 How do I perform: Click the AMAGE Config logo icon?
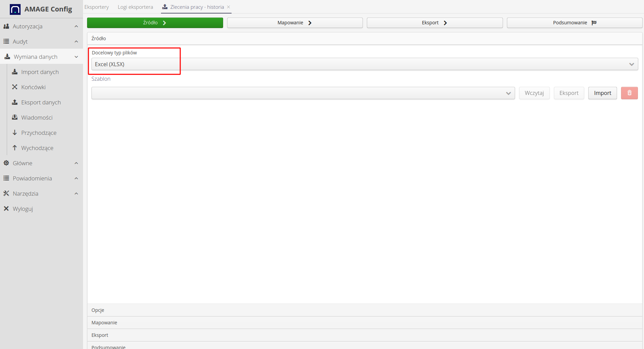point(15,9)
